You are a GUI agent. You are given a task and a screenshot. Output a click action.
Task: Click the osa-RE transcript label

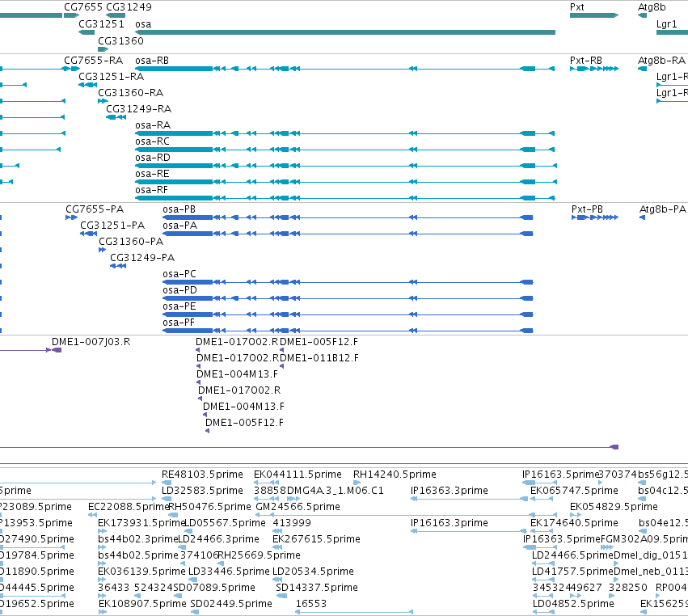pyautogui.click(x=152, y=174)
